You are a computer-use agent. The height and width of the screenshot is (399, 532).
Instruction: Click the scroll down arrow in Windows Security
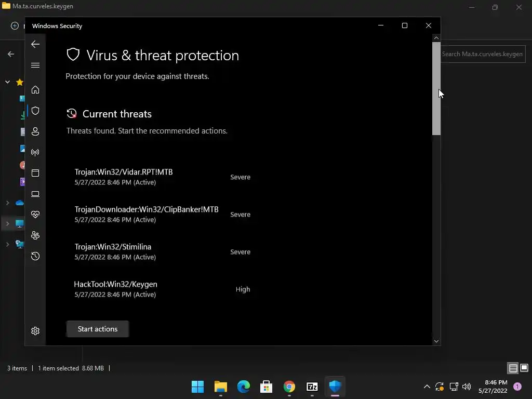pyautogui.click(x=436, y=341)
